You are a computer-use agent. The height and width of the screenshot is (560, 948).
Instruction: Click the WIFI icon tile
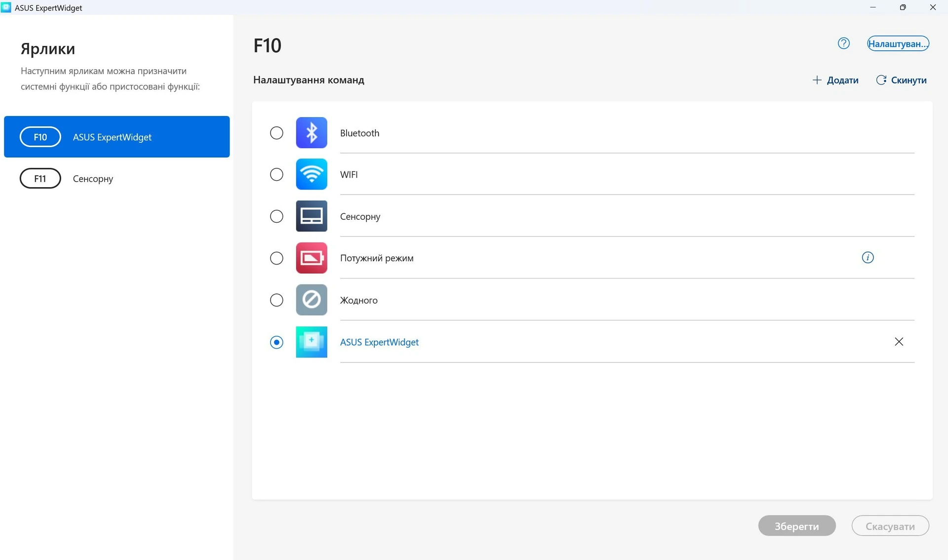tap(311, 174)
